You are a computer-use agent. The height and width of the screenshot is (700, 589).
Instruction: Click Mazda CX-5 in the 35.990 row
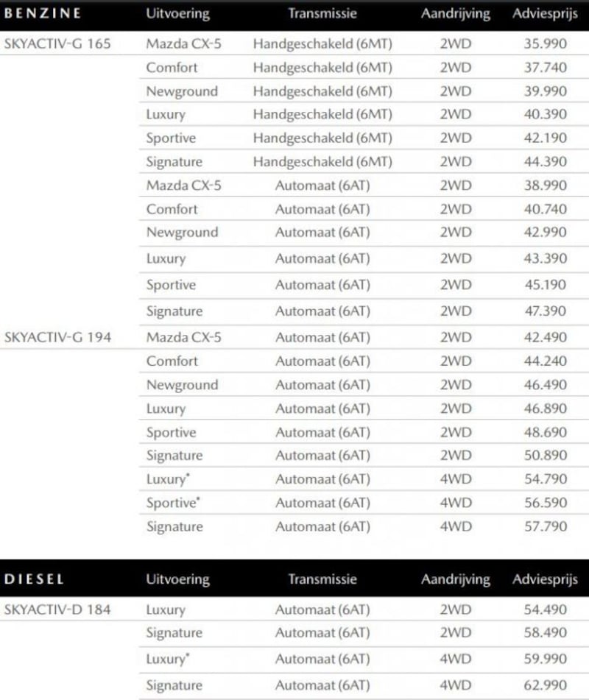[x=183, y=43]
